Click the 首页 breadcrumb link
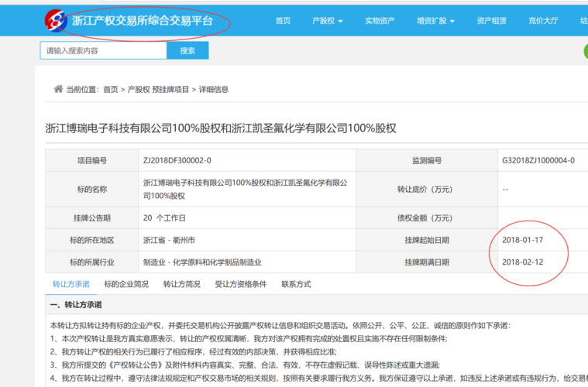The image size is (588, 387). (x=111, y=90)
